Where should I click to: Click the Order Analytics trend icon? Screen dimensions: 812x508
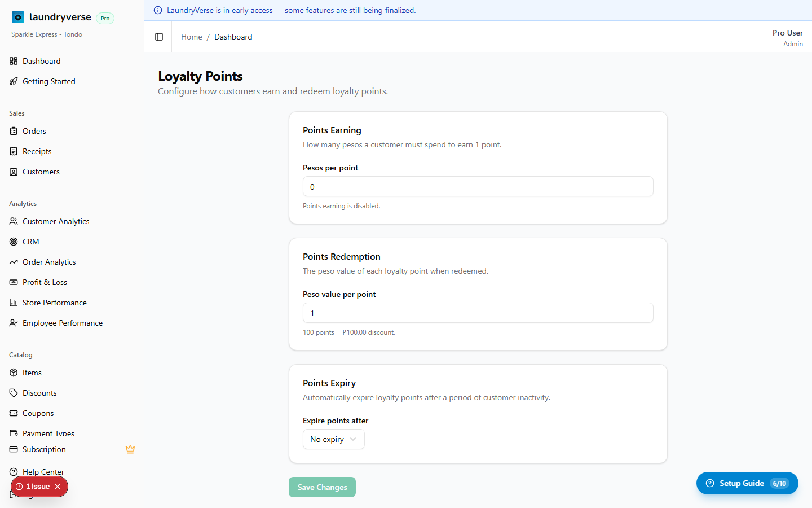[14, 262]
